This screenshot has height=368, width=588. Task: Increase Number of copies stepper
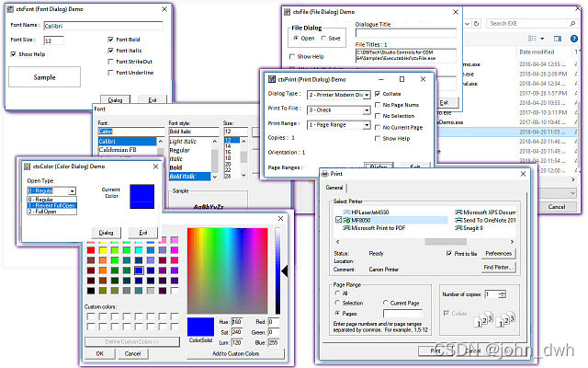coord(503,293)
